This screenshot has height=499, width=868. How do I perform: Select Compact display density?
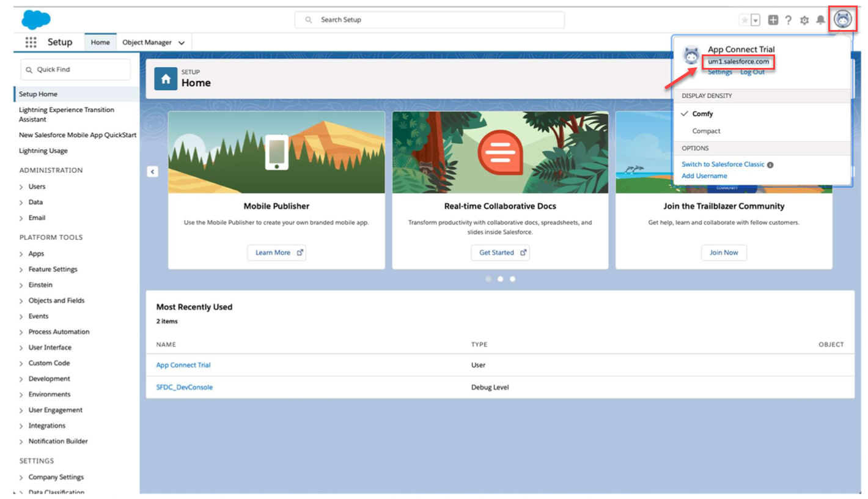point(706,131)
